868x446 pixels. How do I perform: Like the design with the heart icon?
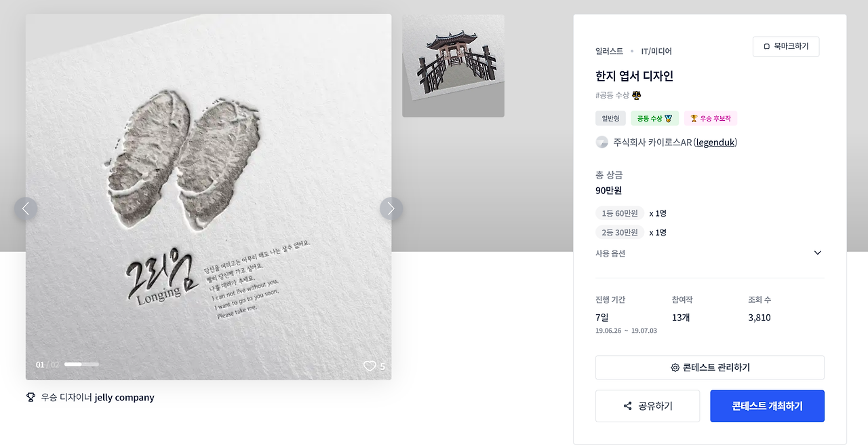tap(370, 366)
